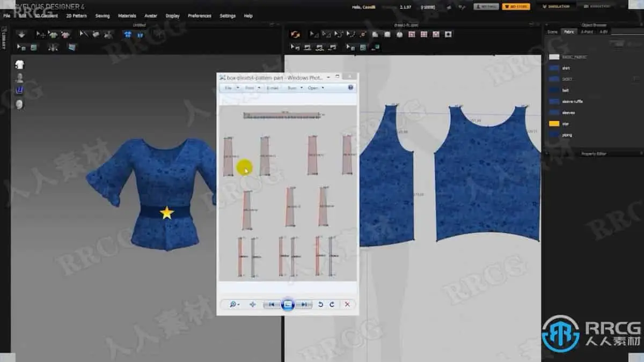Click actual size fit icon in Photo Viewer
This screenshot has height=362, width=644.
(x=252, y=304)
